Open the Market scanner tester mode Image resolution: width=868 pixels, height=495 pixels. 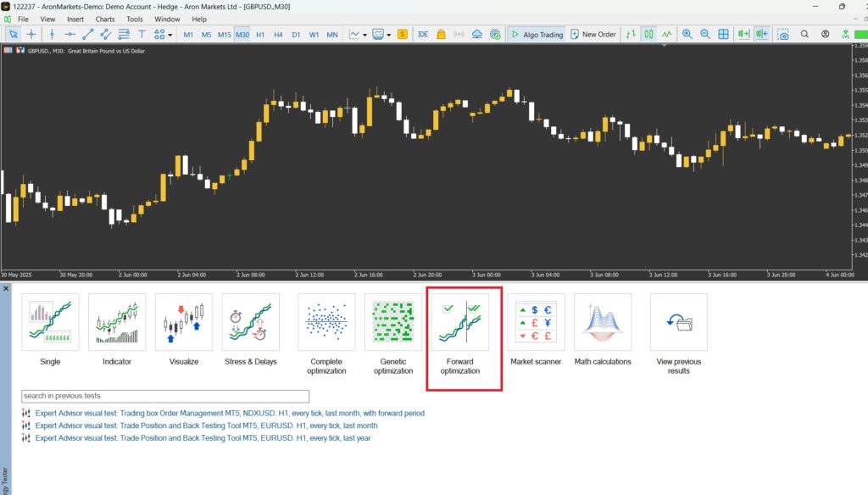tap(536, 322)
